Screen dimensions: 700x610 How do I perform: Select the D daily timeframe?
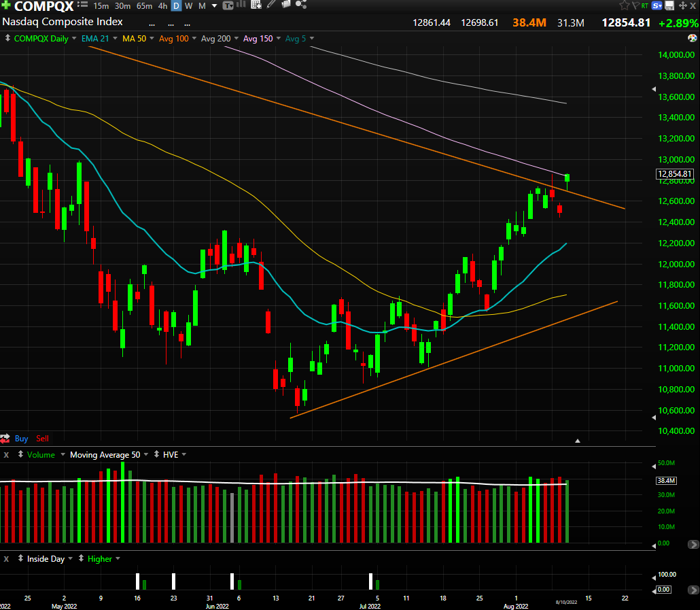(177, 6)
